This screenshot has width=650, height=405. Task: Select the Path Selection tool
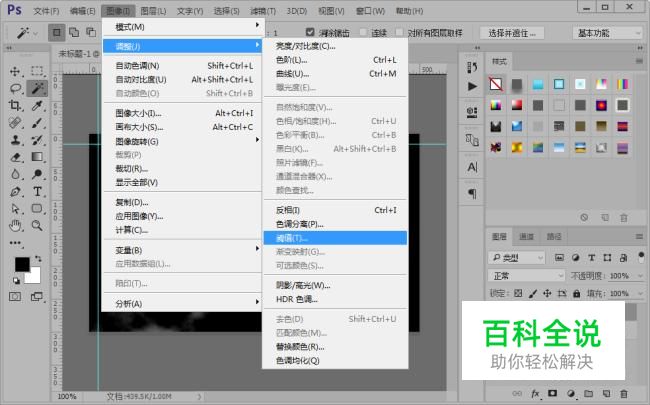[15, 209]
